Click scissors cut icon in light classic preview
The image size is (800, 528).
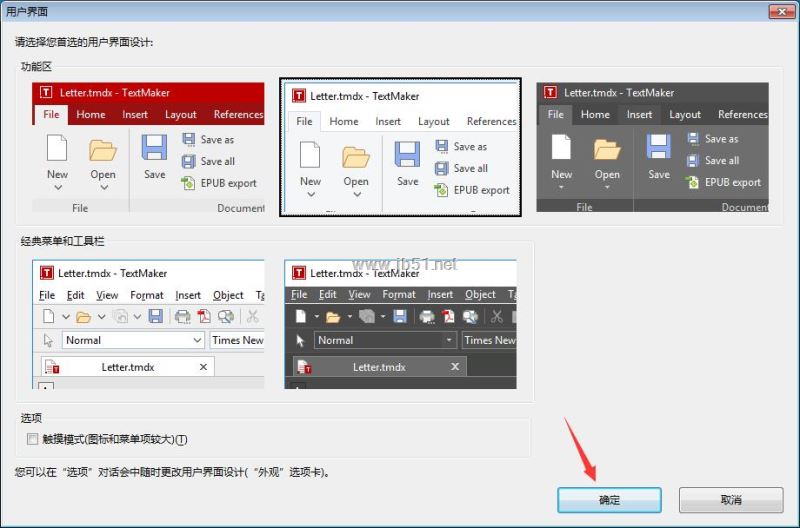click(x=253, y=316)
